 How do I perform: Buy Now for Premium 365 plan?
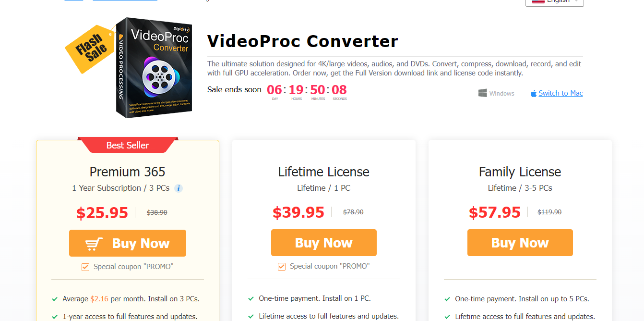coord(128,243)
